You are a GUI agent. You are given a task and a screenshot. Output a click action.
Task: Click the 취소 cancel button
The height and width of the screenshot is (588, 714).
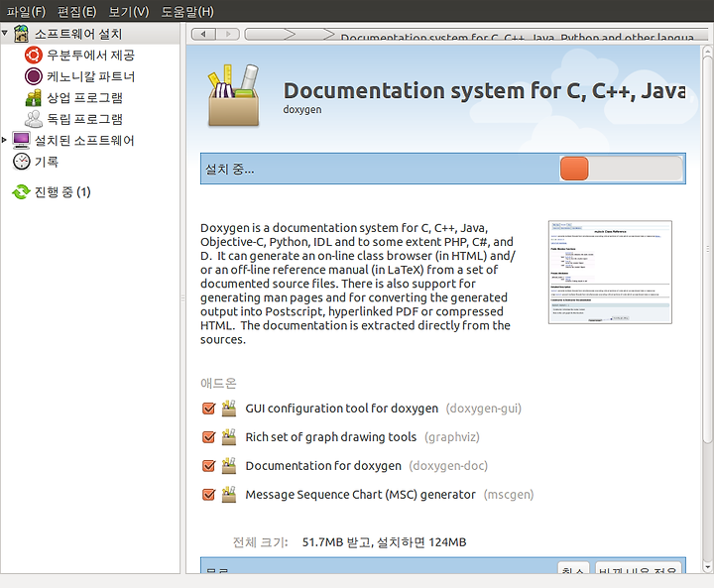coord(573,568)
